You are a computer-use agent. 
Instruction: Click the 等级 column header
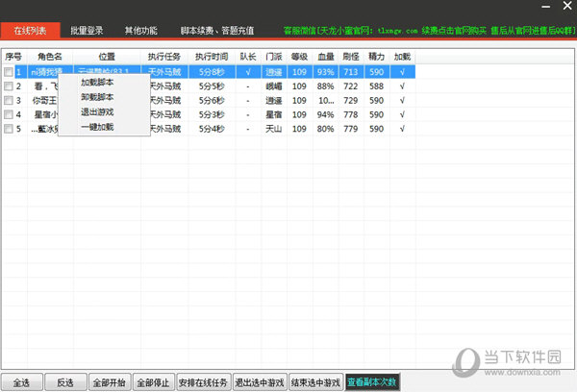pos(299,57)
